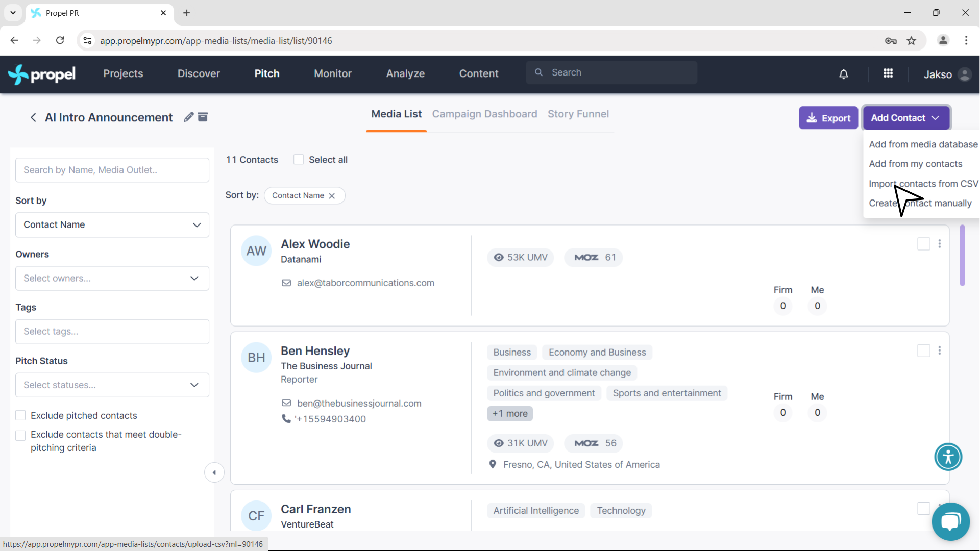Viewport: 980px width, 551px height.
Task: Open the Pitch nav item
Action: coord(267,74)
